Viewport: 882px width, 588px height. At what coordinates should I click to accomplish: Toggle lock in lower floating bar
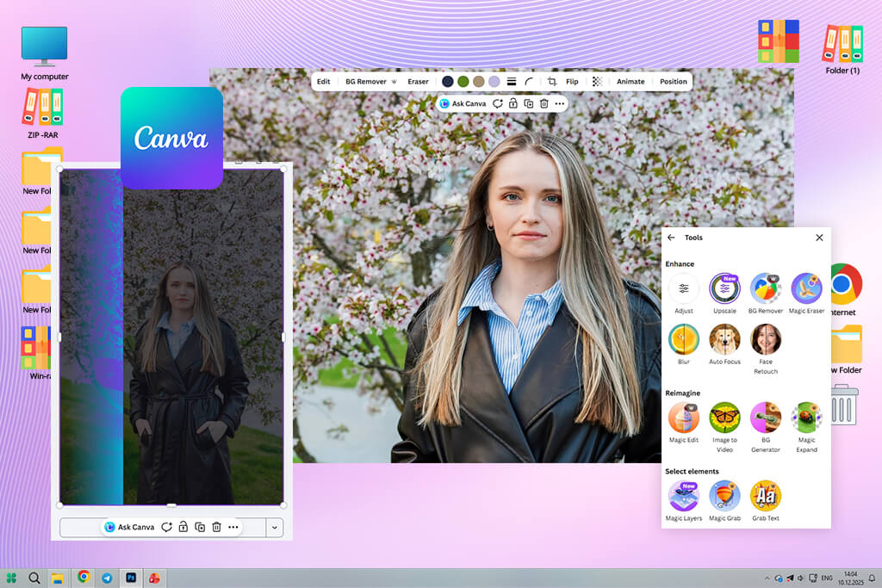(x=183, y=527)
